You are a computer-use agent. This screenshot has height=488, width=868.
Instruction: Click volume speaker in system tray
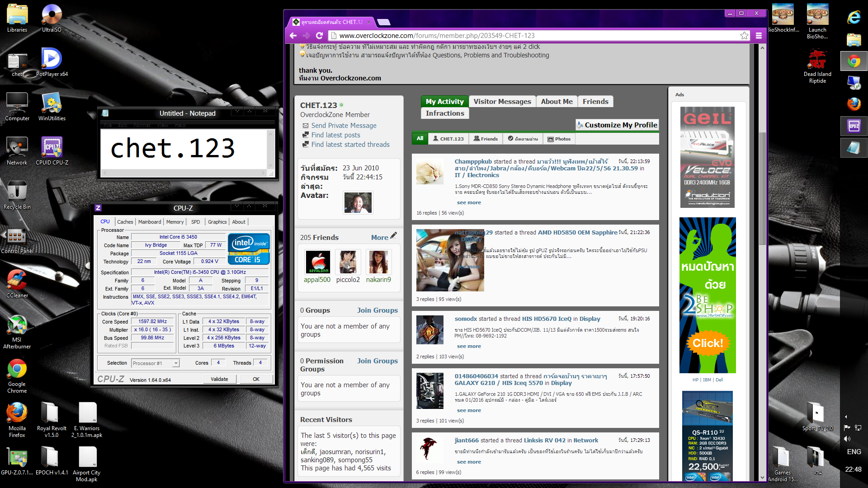click(847, 439)
